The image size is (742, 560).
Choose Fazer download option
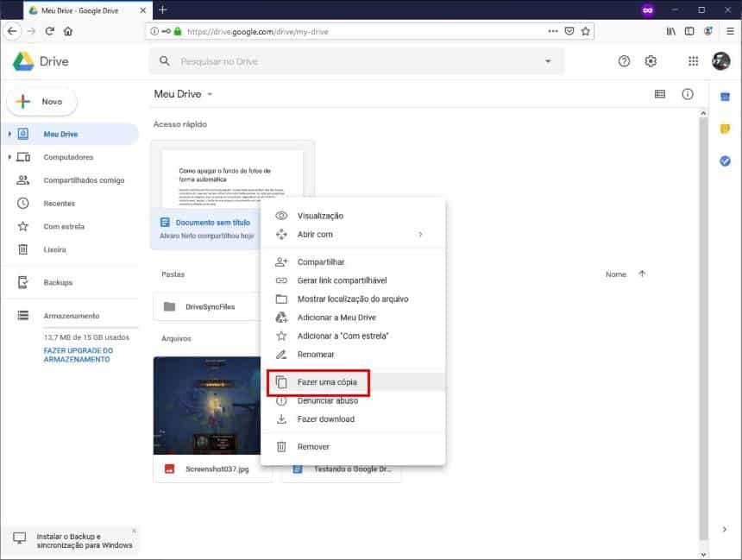click(353, 419)
